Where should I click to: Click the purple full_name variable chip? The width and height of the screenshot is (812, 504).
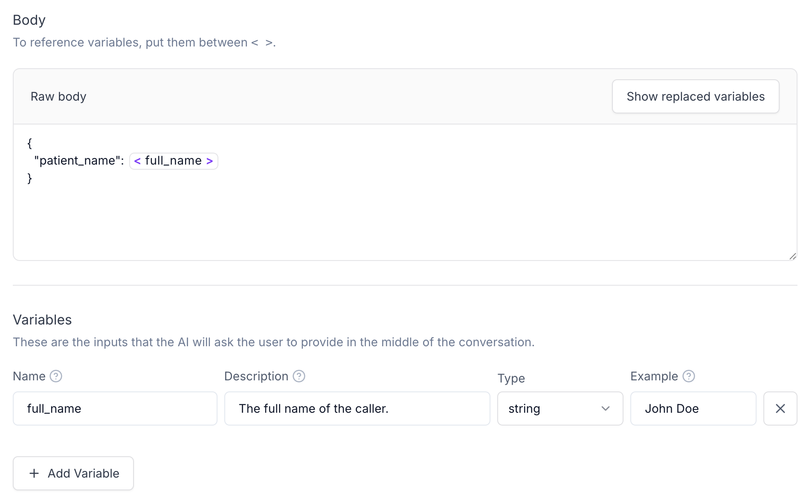click(174, 161)
